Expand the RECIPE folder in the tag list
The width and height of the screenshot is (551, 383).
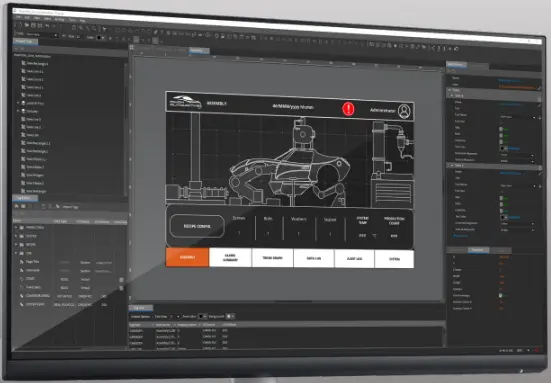[16, 244]
